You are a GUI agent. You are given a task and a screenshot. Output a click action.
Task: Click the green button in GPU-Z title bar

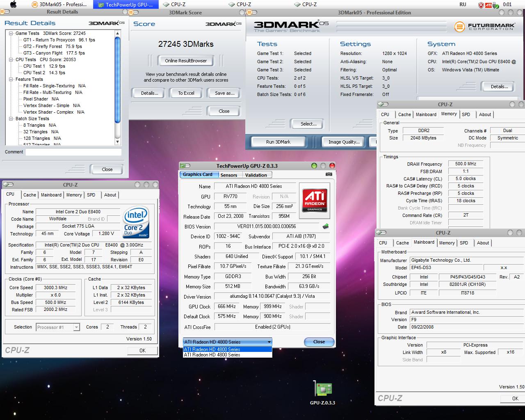coord(314,166)
